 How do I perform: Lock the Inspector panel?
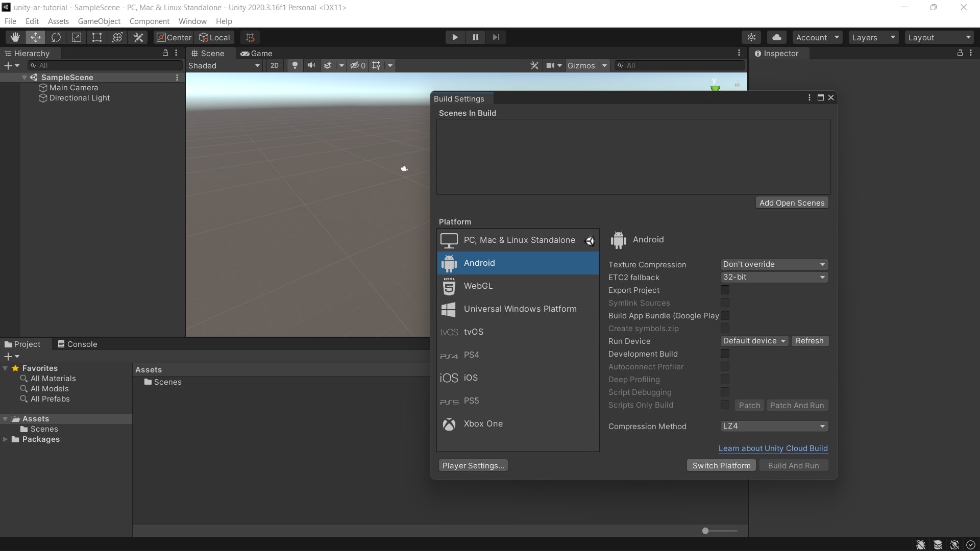point(960,53)
